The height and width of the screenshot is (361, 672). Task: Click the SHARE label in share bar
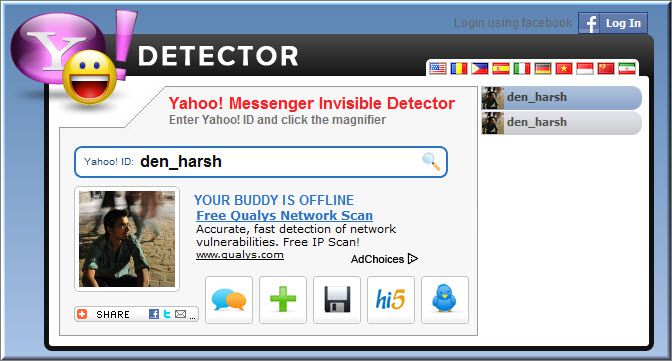pyautogui.click(x=113, y=315)
